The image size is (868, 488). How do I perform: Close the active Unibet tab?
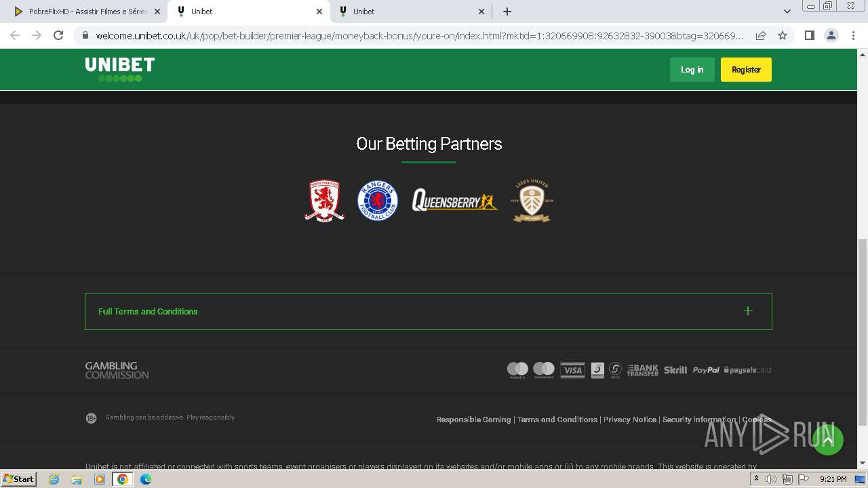click(x=319, y=12)
